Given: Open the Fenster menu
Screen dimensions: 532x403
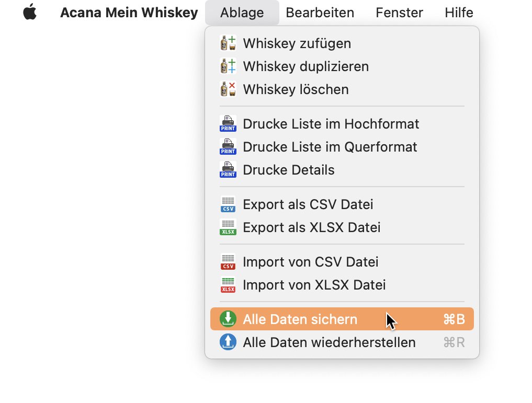Looking at the screenshot, I should point(399,13).
